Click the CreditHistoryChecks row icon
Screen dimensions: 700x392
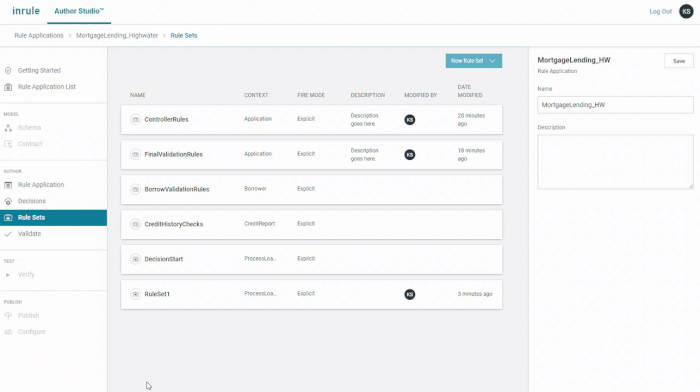tap(135, 224)
